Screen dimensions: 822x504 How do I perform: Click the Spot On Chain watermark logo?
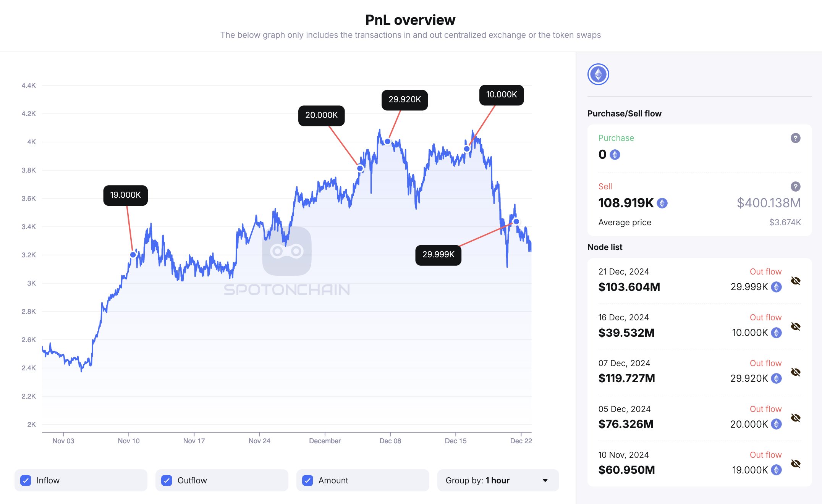[287, 251]
